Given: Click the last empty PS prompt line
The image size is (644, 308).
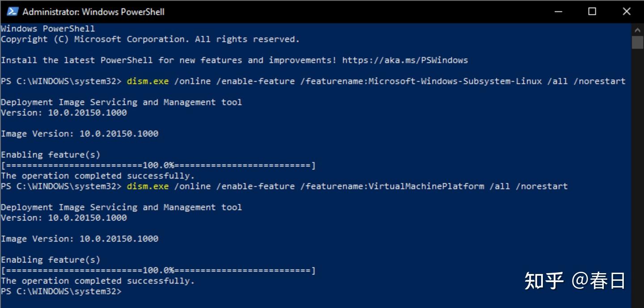Looking at the screenshot, I should click(x=61, y=291).
